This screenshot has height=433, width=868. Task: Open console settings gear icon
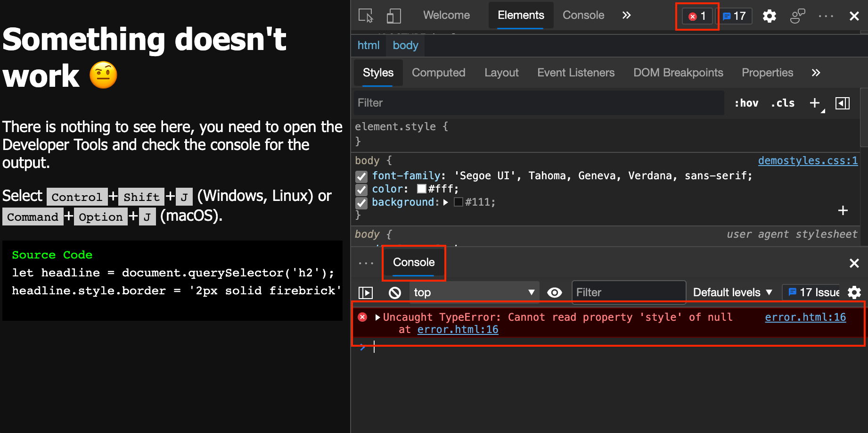click(x=854, y=292)
